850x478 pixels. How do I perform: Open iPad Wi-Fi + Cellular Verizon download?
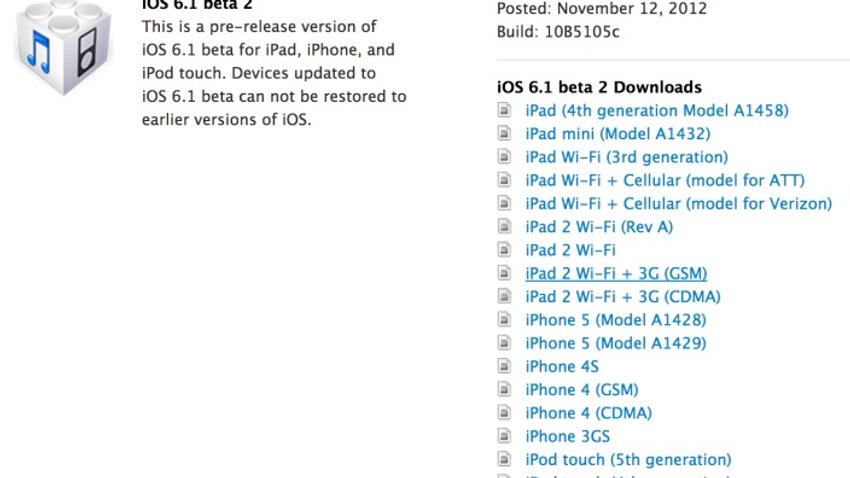point(678,204)
